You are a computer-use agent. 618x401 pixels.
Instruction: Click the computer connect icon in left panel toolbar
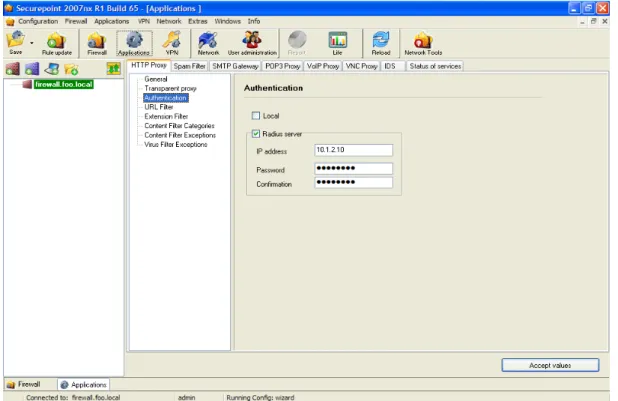[52, 69]
